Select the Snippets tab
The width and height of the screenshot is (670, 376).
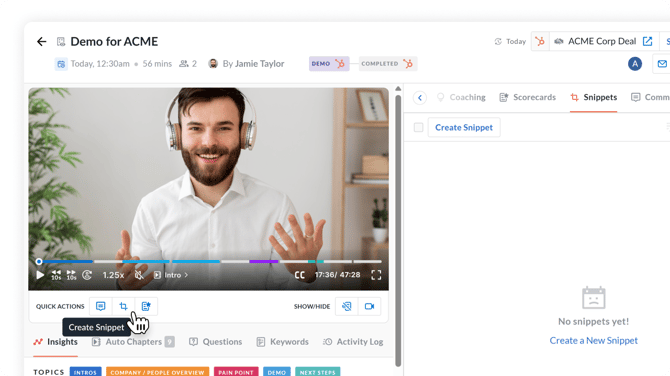tap(594, 97)
